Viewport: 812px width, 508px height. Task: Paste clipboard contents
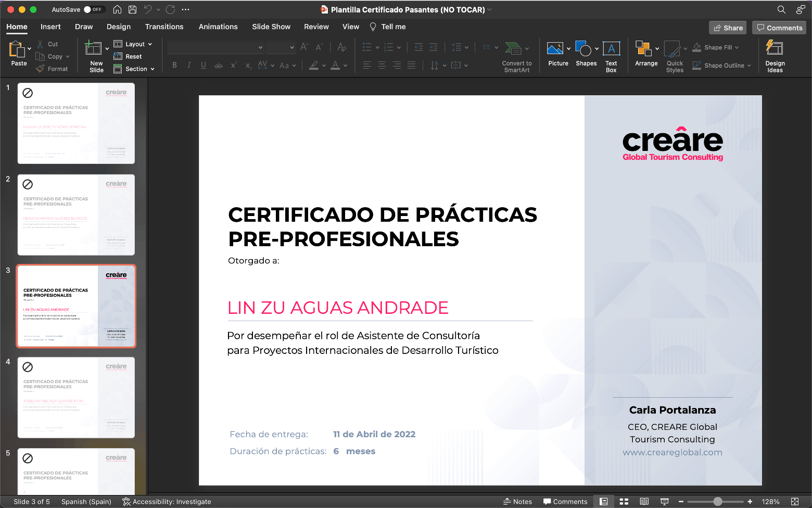(x=19, y=54)
